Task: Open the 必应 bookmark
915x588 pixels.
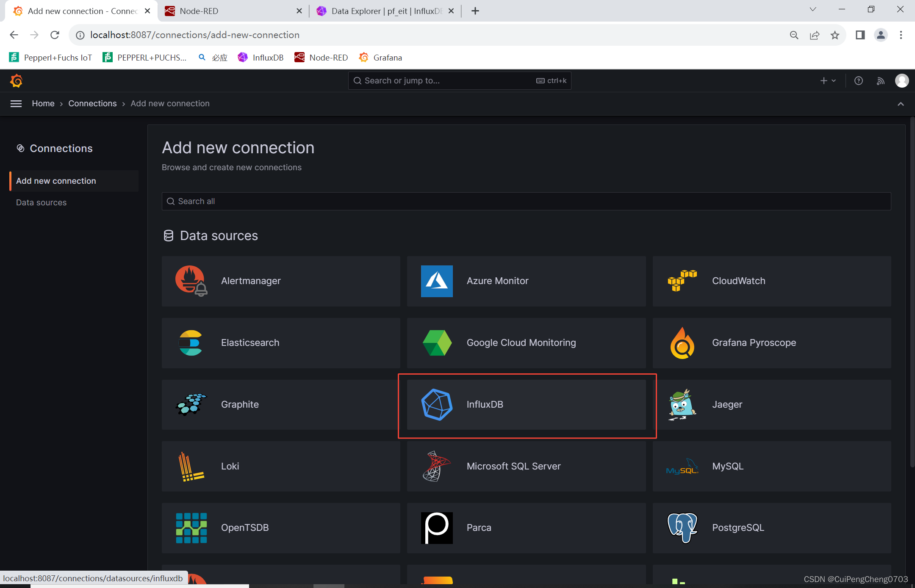Action: tap(213, 58)
